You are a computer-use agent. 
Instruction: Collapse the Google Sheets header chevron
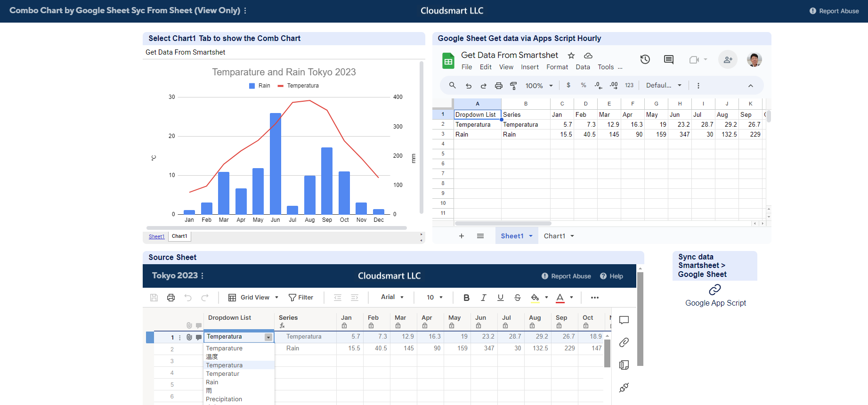click(x=751, y=86)
